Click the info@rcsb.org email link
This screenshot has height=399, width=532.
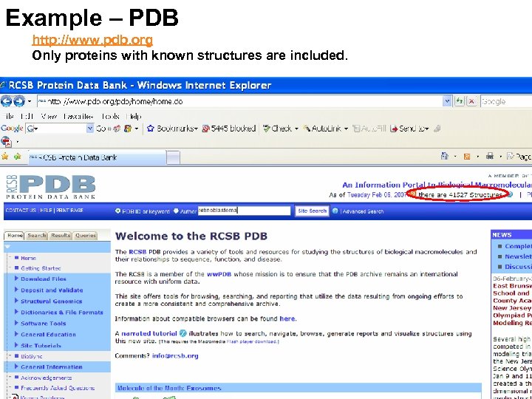coord(175,356)
